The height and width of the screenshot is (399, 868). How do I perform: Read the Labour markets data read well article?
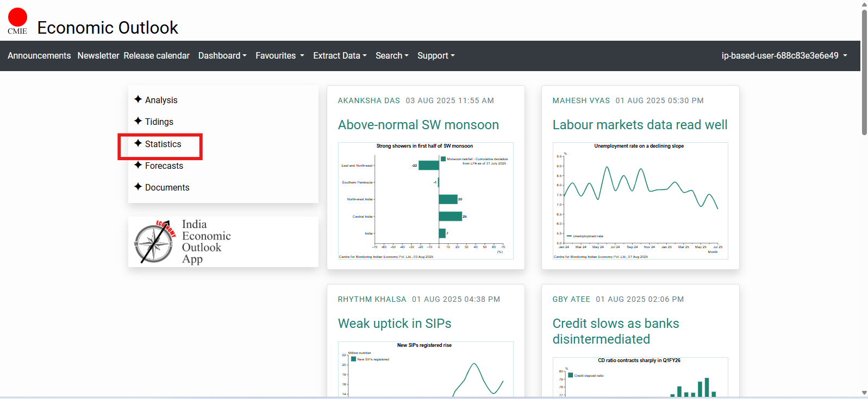click(x=640, y=125)
